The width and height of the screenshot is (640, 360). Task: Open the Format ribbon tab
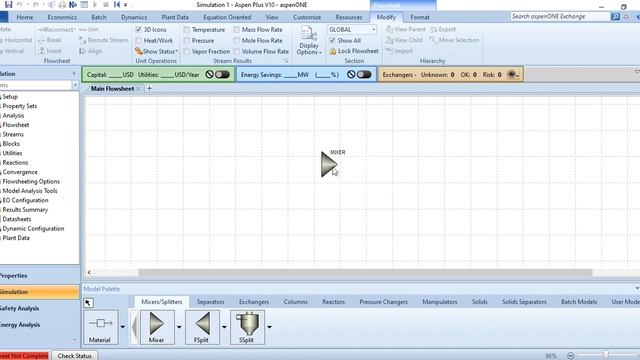[420, 17]
